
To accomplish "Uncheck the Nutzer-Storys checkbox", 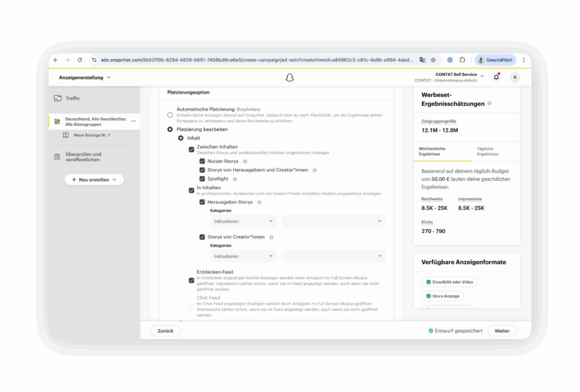I will (x=202, y=161).
